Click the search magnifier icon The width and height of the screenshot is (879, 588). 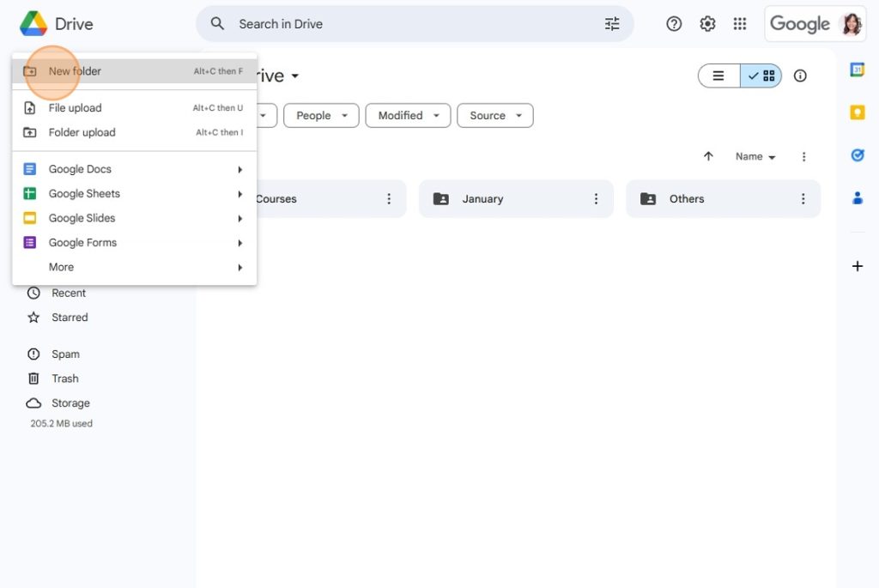click(x=217, y=23)
